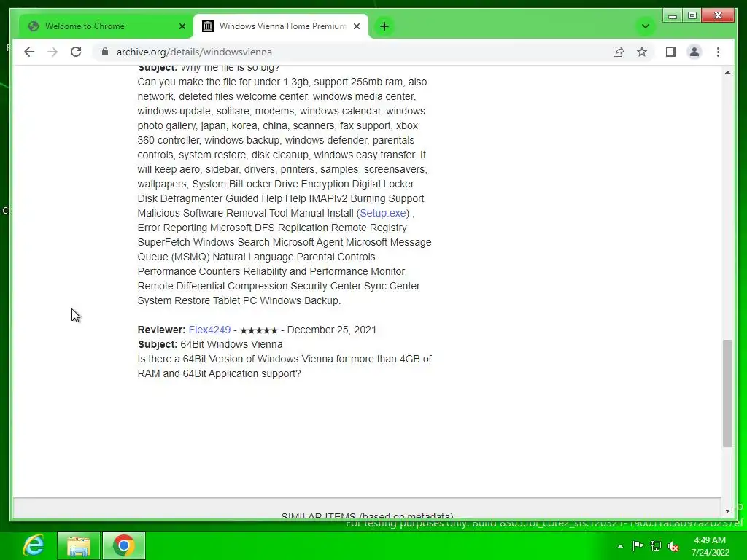Click the scrollbar up arrow
This screenshot has width=747, height=560.
(727, 72)
